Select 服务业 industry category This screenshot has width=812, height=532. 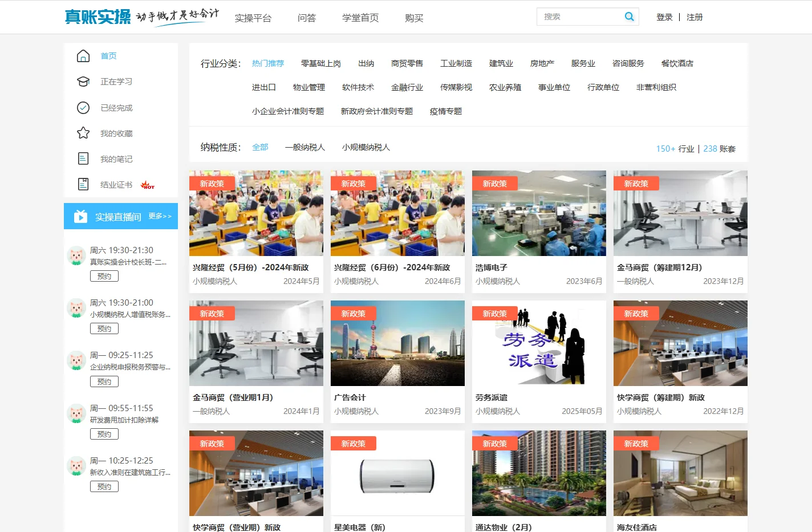coord(583,63)
